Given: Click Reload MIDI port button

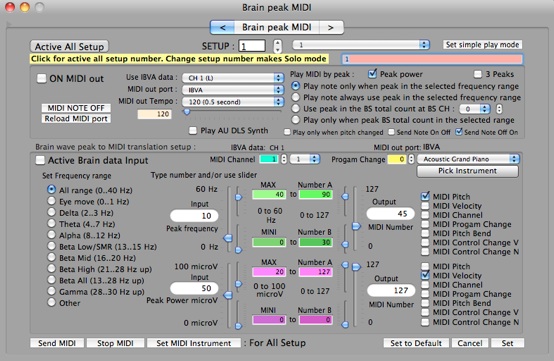Looking at the screenshot, I should 76,119.
